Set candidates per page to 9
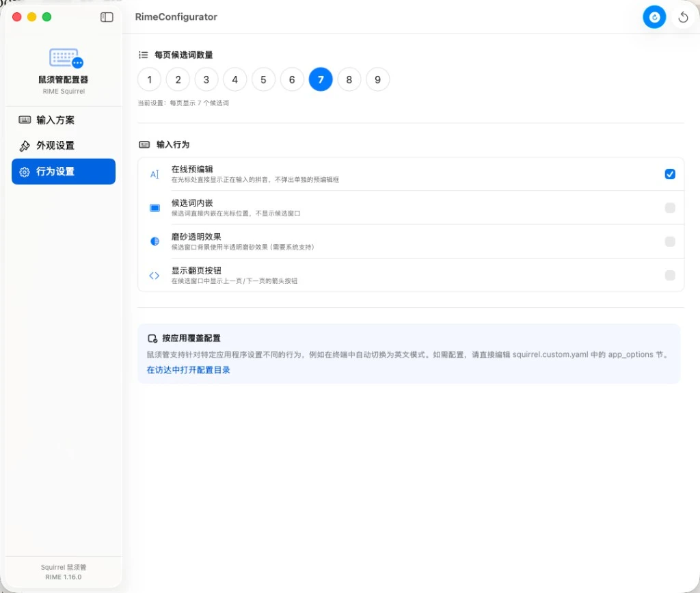 (377, 79)
